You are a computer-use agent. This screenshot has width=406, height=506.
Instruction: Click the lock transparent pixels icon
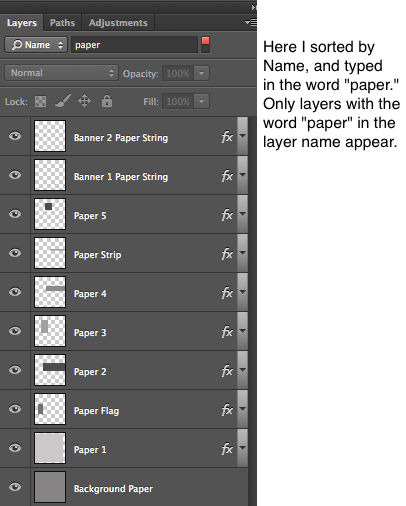(40, 101)
